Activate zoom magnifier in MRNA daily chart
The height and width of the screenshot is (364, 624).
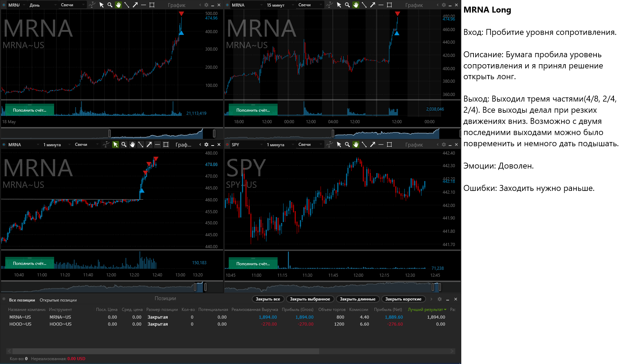pyautogui.click(x=110, y=5)
